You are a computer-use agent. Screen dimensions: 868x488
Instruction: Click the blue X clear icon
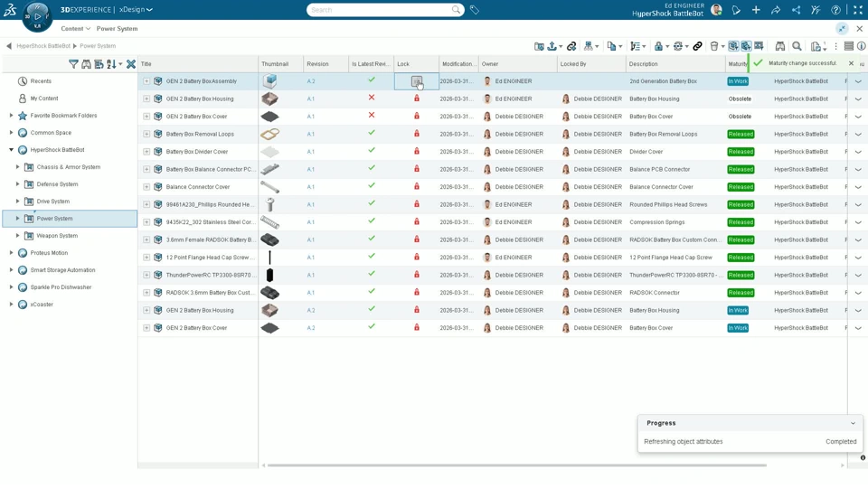(x=130, y=64)
